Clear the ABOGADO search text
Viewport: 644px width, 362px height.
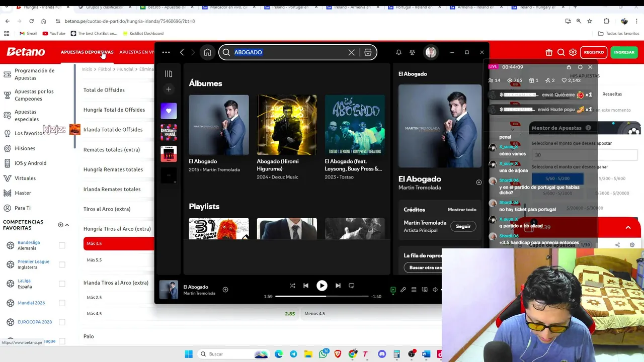pos(351,52)
